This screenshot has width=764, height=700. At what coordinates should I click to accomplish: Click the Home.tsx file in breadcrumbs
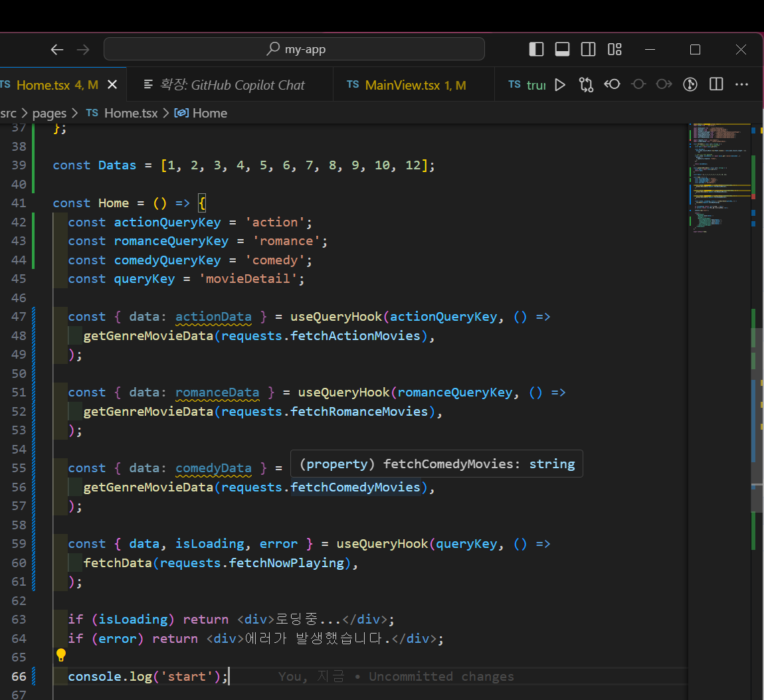pos(130,113)
